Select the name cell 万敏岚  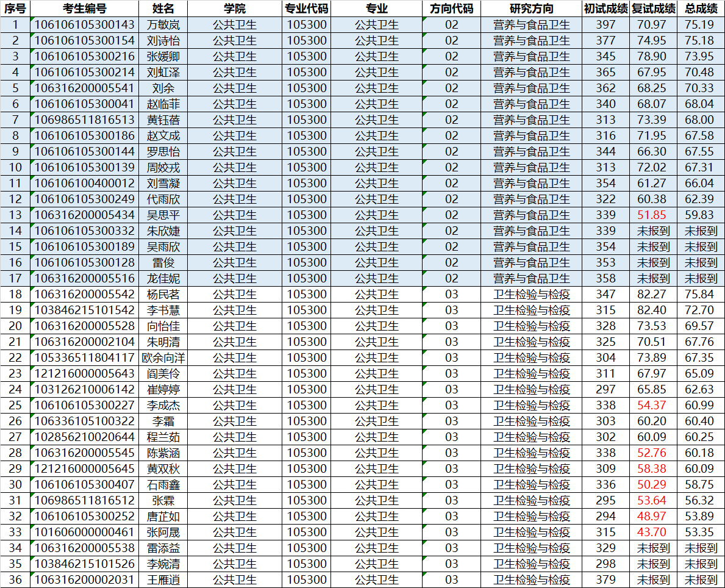(x=163, y=25)
